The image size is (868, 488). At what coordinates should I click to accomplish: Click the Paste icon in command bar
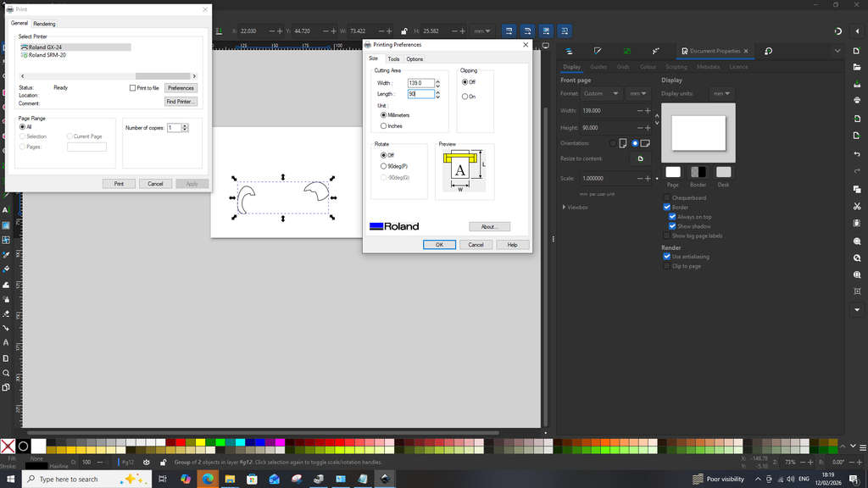tap(857, 223)
